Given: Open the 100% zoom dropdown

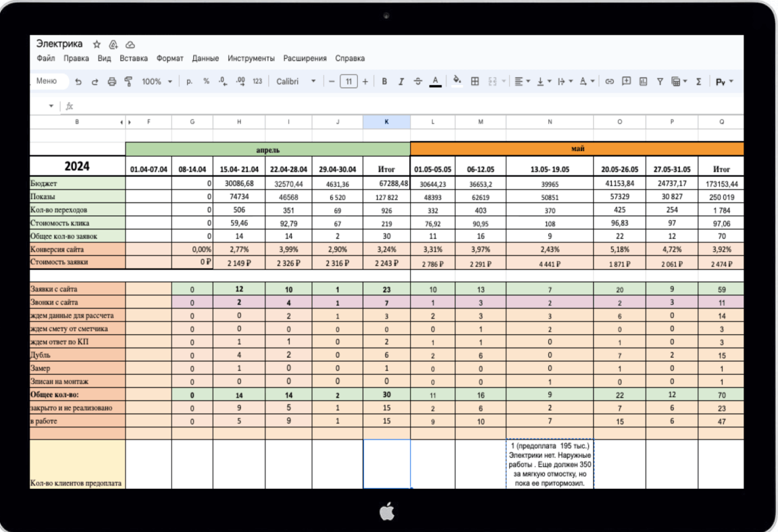Looking at the screenshot, I should pyautogui.click(x=157, y=82).
